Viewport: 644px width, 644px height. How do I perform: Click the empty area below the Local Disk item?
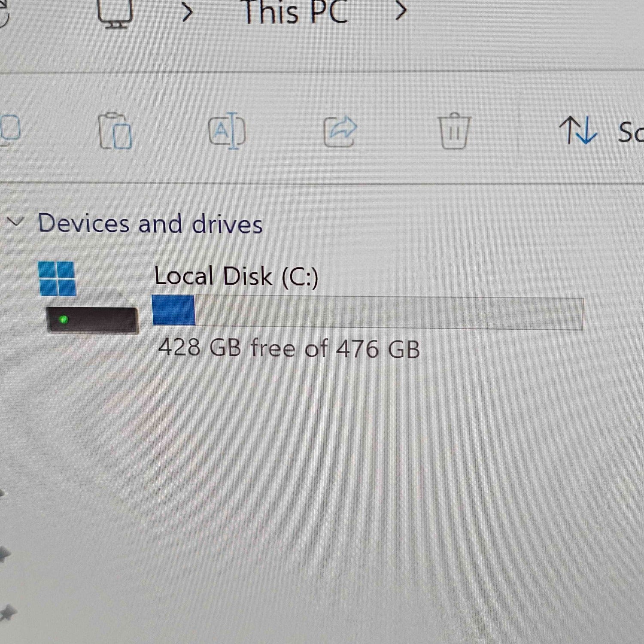coord(322,494)
